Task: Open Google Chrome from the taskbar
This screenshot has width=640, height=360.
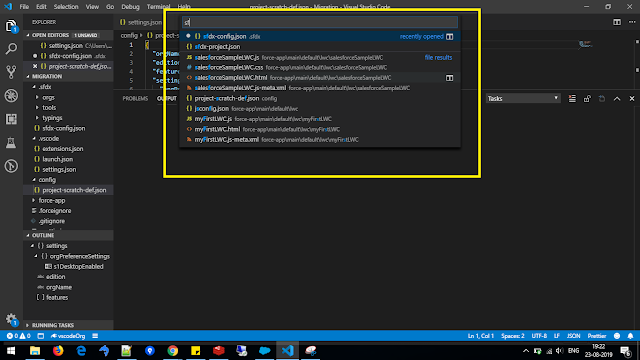Action: click(173, 351)
